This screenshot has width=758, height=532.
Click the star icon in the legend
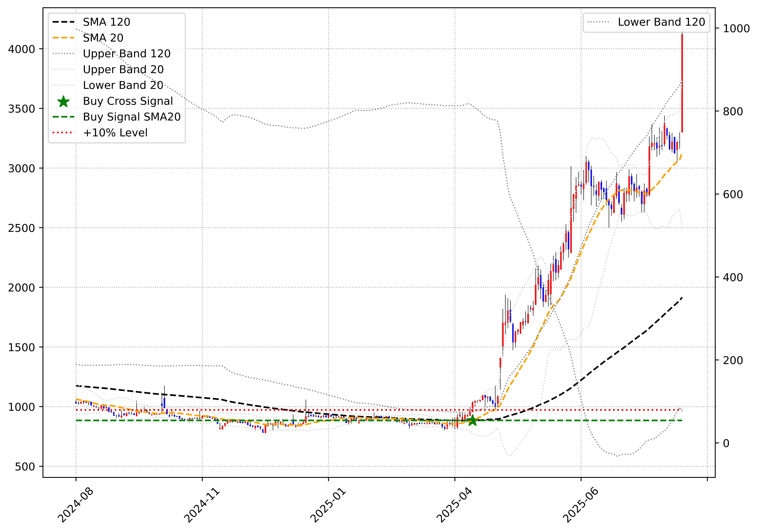(x=63, y=102)
